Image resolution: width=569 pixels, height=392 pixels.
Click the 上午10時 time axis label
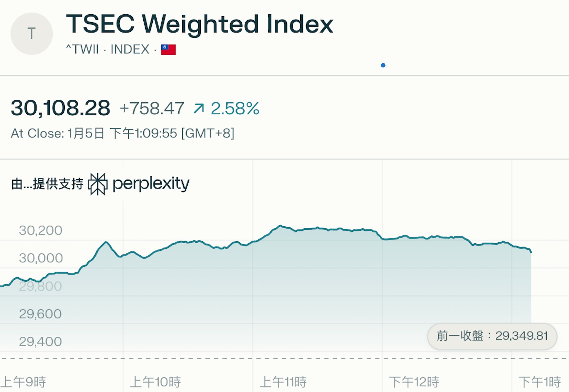pyautogui.click(x=155, y=382)
